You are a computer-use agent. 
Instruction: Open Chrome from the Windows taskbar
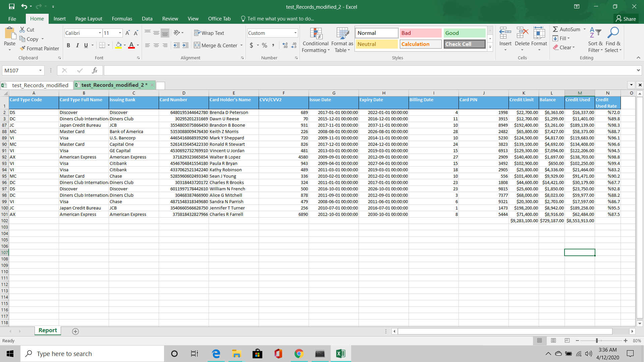(x=299, y=354)
